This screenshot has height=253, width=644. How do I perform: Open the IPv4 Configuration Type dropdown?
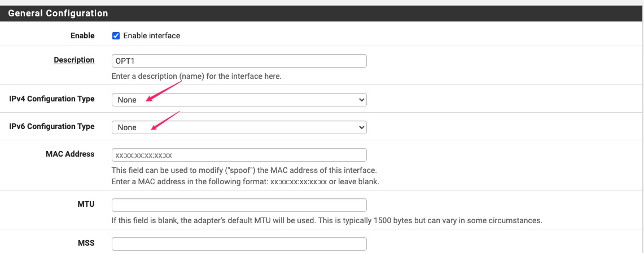pyautogui.click(x=239, y=100)
